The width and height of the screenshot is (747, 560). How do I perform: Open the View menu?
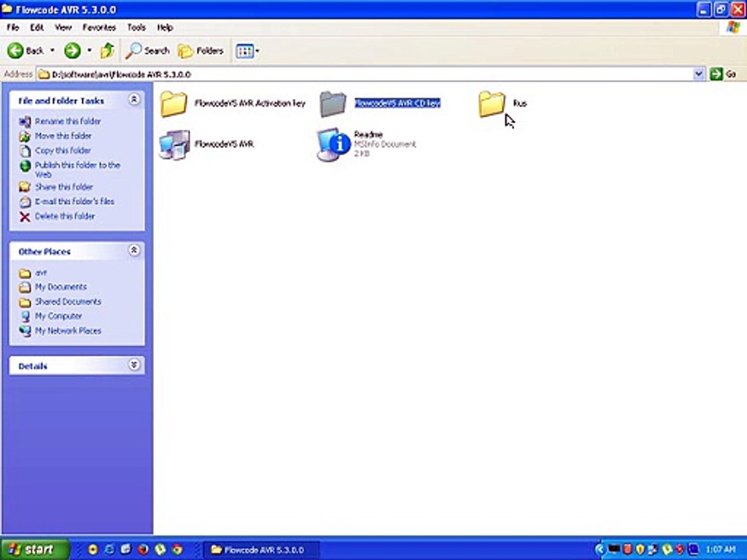point(63,27)
